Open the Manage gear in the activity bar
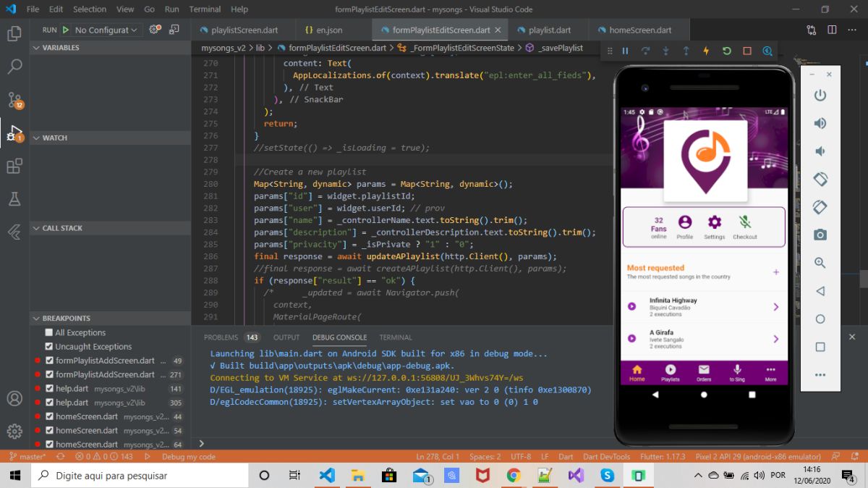This screenshot has height=488, width=868. pos(14,432)
